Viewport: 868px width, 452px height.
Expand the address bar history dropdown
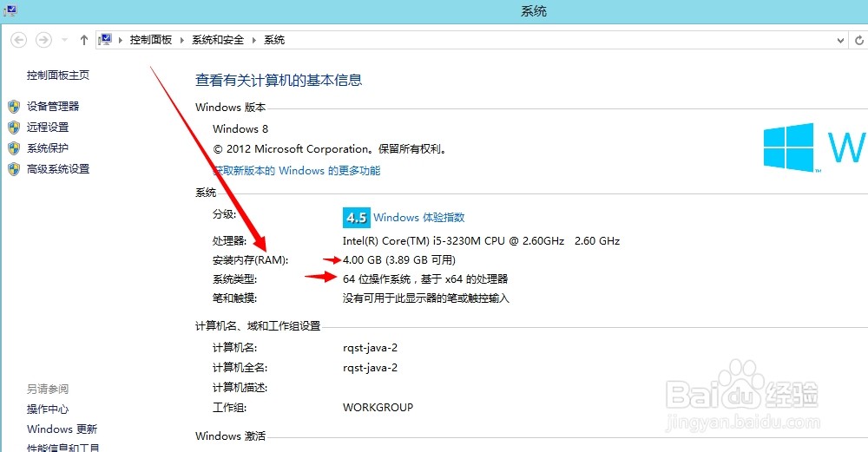click(x=840, y=40)
